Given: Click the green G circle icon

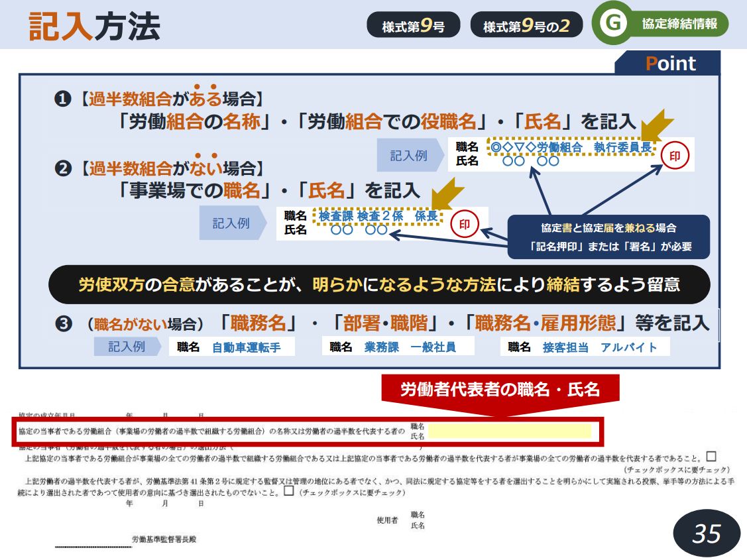Looking at the screenshot, I should (614, 23).
